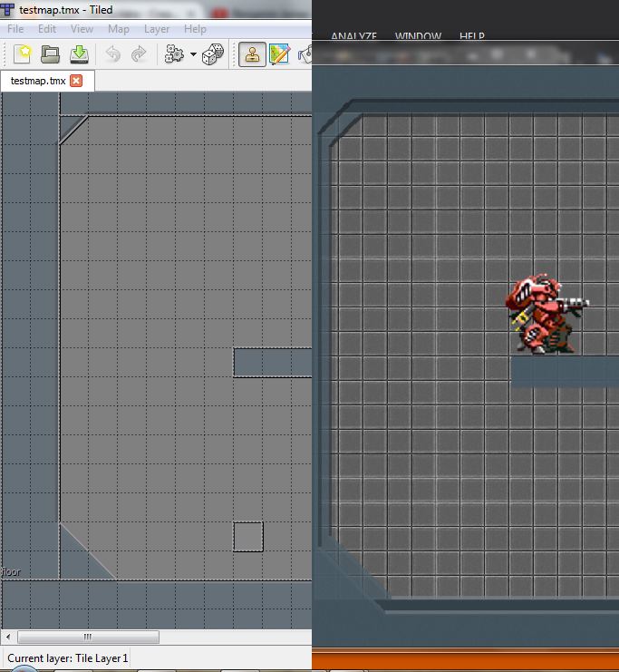Click the scrollbar left arrow in Tiled
The width and height of the screenshot is (619, 672).
(x=8, y=637)
